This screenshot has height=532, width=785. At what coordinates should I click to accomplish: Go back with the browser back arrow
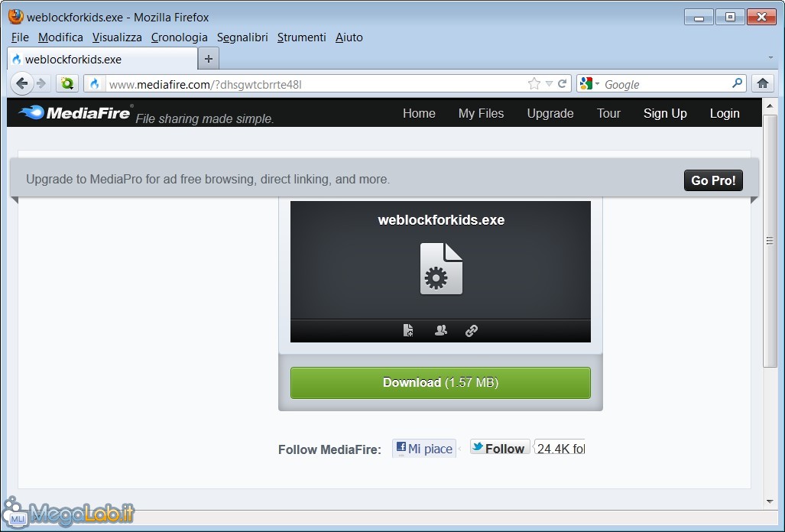point(21,83)
